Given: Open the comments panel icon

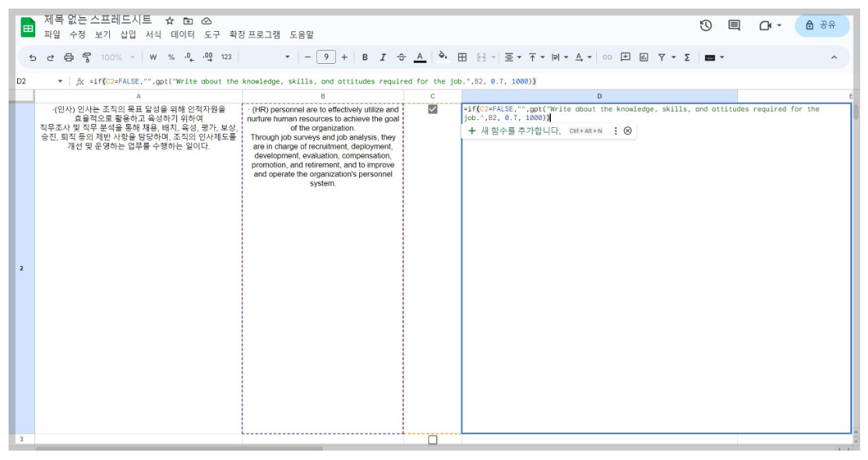Looking at the screenshot, I should pos(734,26).
